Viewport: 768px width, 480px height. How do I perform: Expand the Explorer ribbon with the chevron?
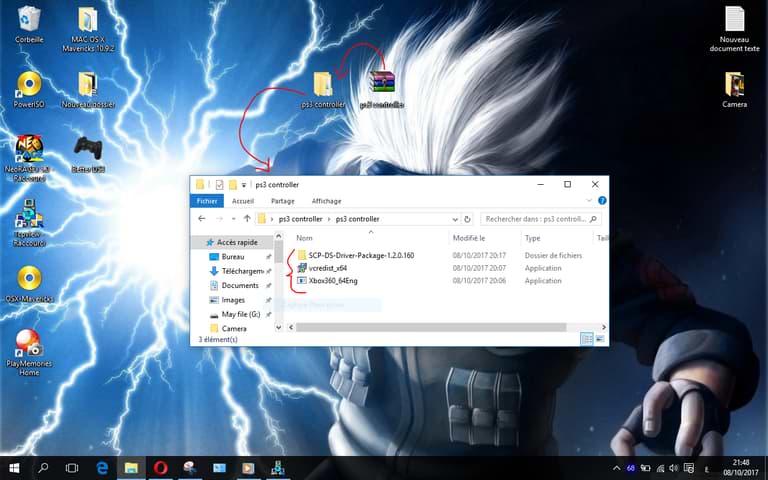tap(589, 200)
